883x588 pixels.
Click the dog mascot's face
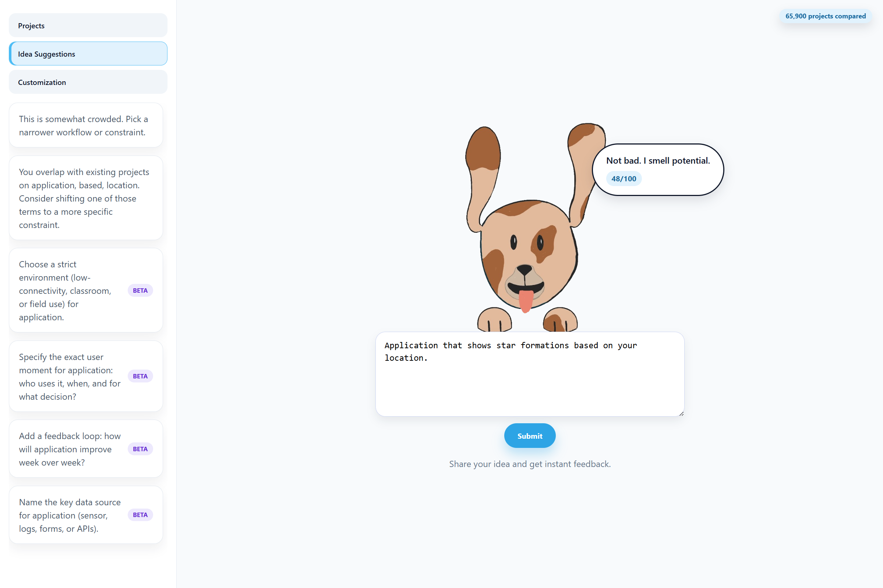pos(529,255)
